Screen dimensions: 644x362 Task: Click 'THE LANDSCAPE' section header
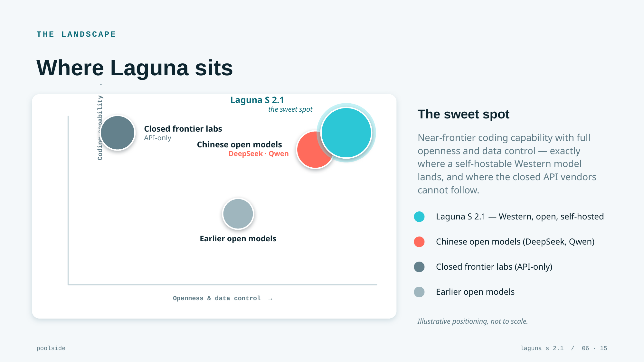coord(76,34)
